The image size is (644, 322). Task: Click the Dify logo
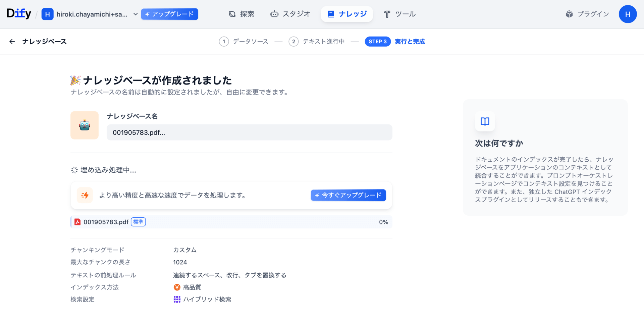(18, 13)
